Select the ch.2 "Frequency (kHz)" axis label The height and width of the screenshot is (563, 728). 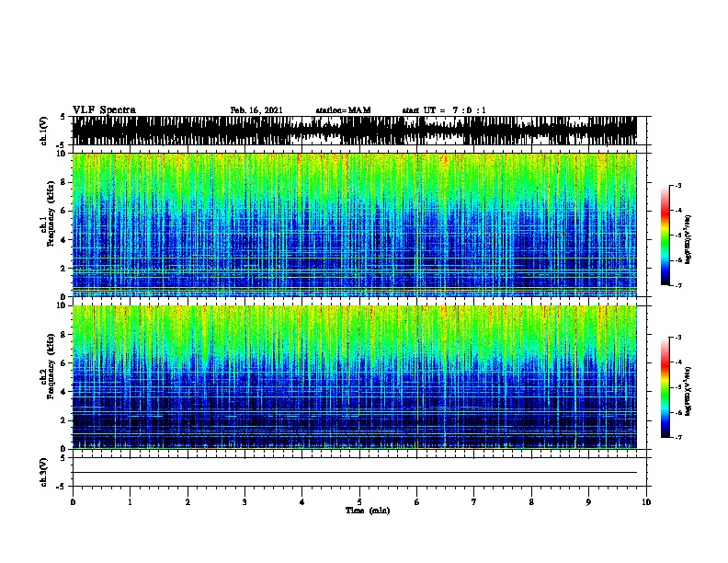coord(51,366)
